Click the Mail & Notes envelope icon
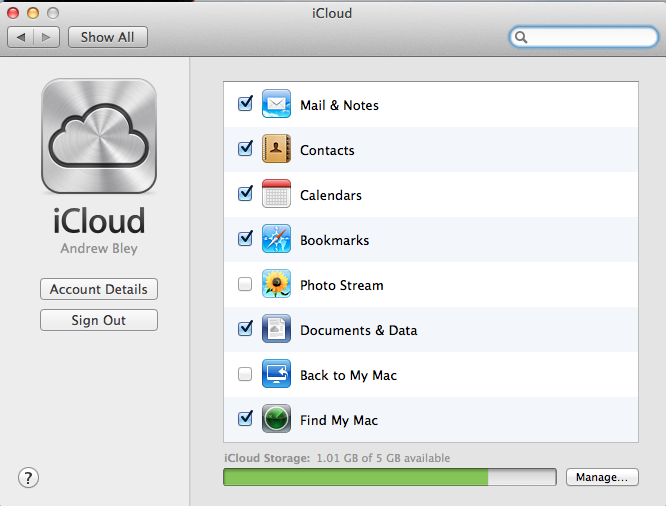 (276, 104)
